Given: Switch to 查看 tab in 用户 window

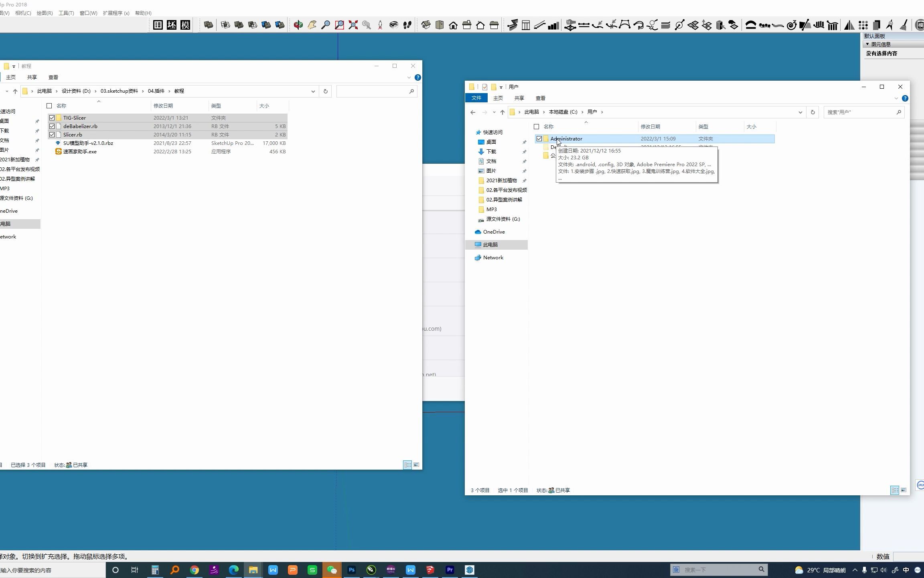Looking at the screenshot, I should [540, 98].
